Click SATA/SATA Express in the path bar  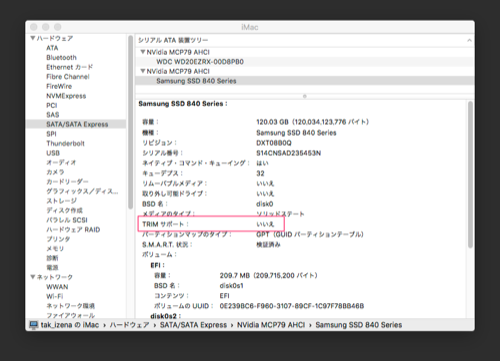click(193, 325)
